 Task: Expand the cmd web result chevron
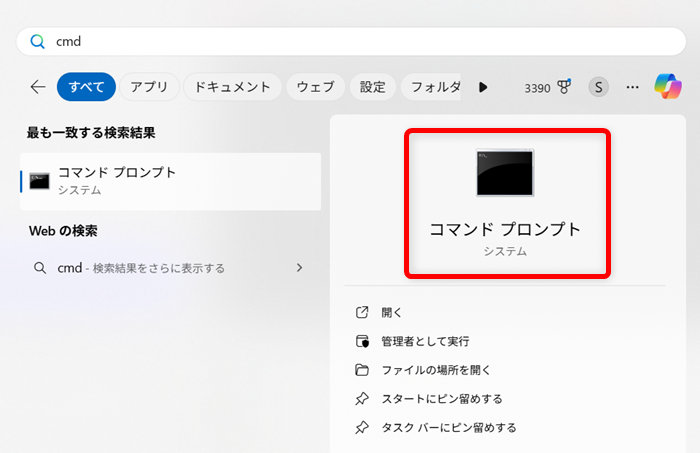[x=300, y=268]
